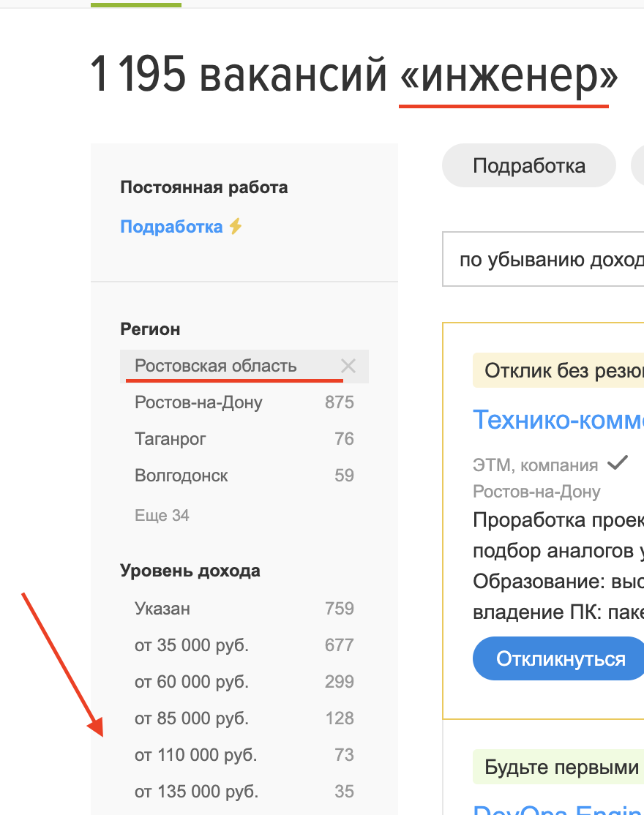Select income from 60 000 руб.
Screen dimensions: 644x815
(x=192, y=682)
